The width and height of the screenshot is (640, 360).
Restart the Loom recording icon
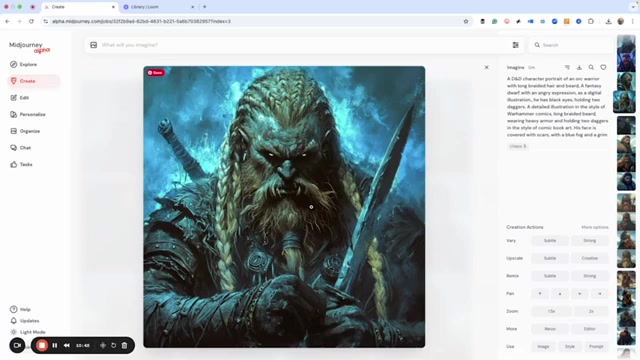click(113, 345)
